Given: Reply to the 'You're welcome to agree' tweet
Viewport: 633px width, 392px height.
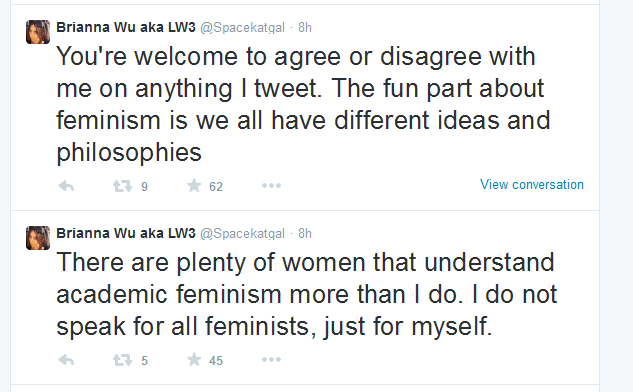Looking at the screenshot, I should 66,186.
